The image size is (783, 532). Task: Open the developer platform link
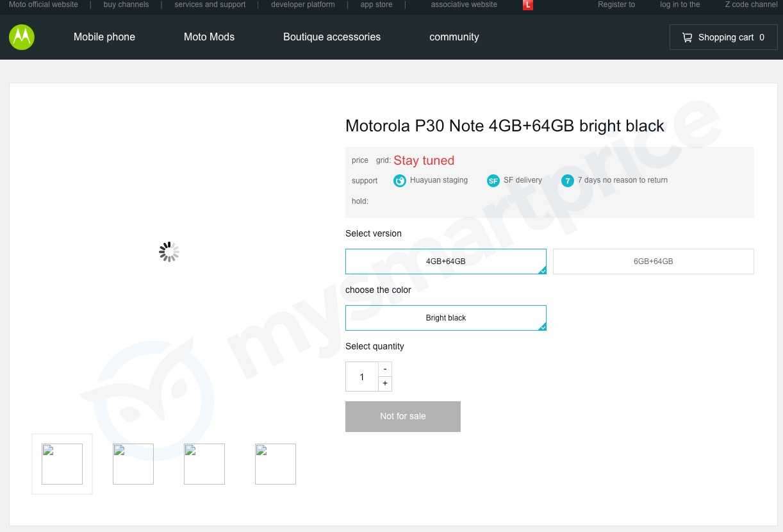(302, 4)
